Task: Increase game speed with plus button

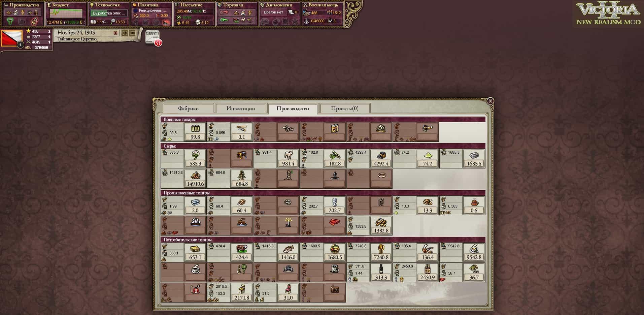Action: [x=125, y=33]
